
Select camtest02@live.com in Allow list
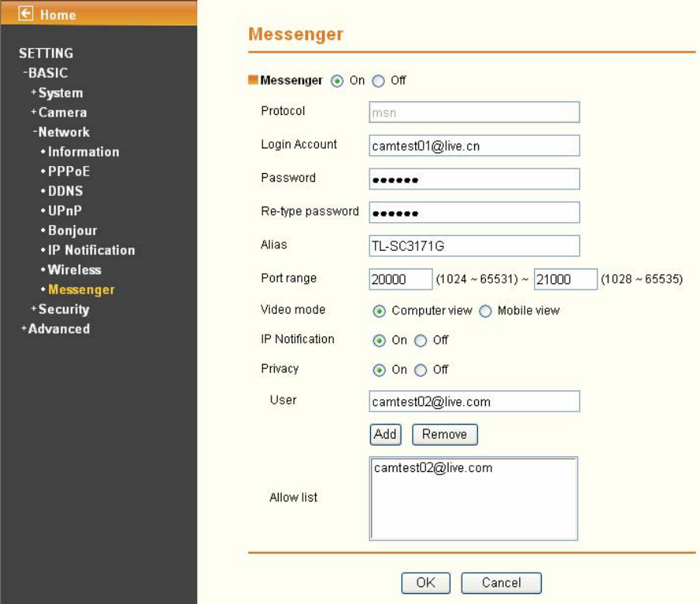pos(433,467)
